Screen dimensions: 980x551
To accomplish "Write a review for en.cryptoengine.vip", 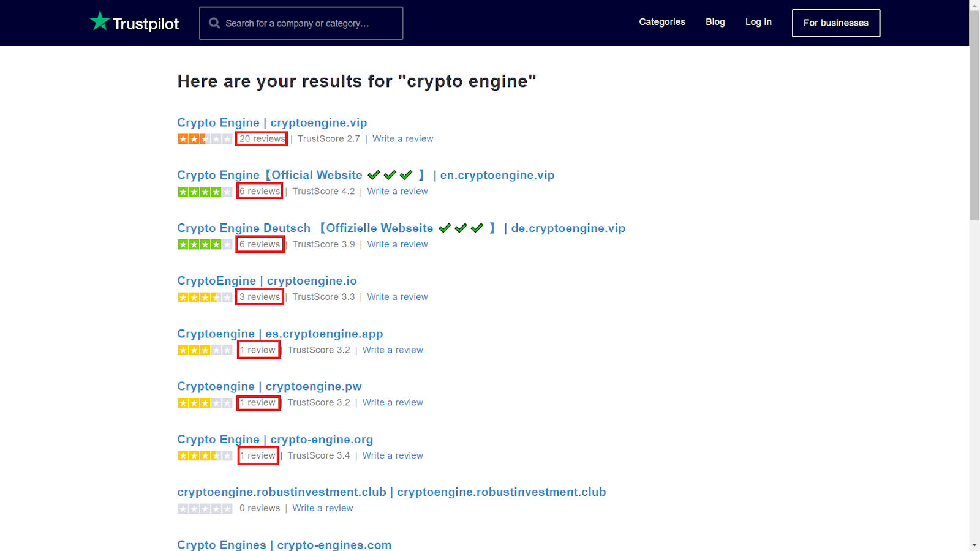I will pos(398,192).
